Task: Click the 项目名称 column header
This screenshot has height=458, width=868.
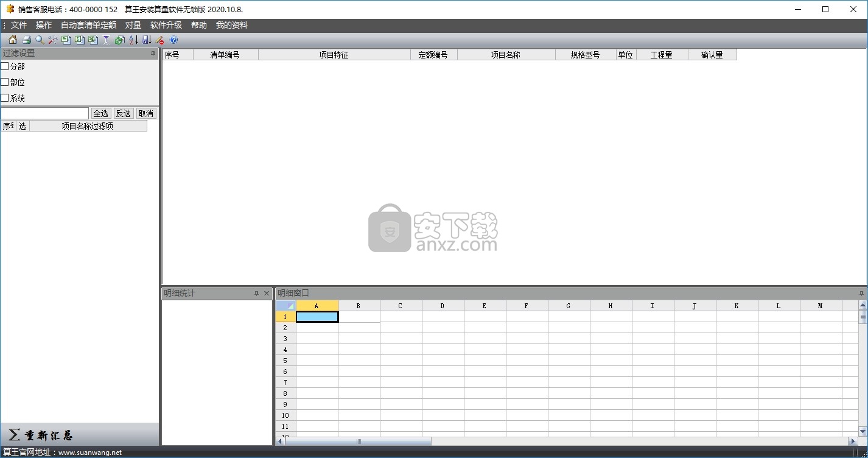Action: [x=506, y=55]
